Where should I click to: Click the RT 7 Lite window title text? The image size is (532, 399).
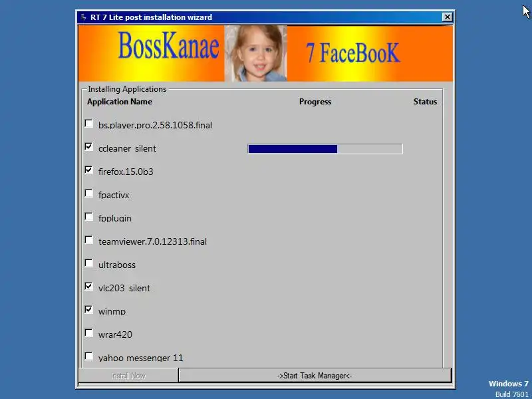151,17
